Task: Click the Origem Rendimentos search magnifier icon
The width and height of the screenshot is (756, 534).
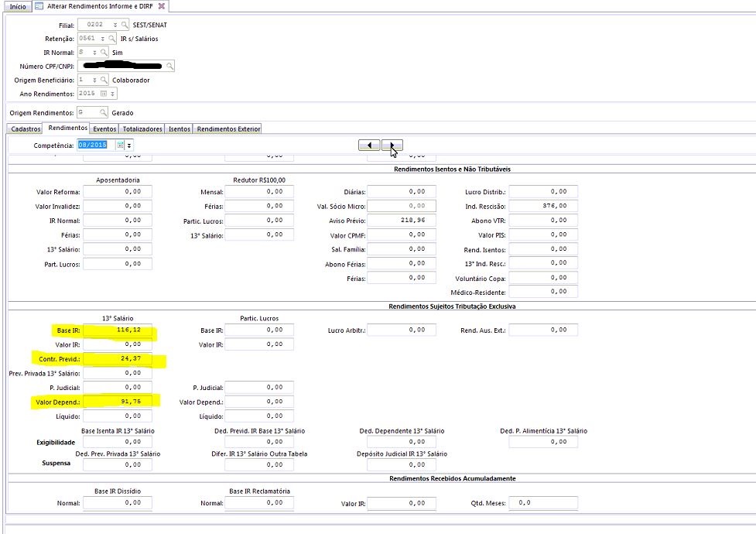Action: coord(103,112)
